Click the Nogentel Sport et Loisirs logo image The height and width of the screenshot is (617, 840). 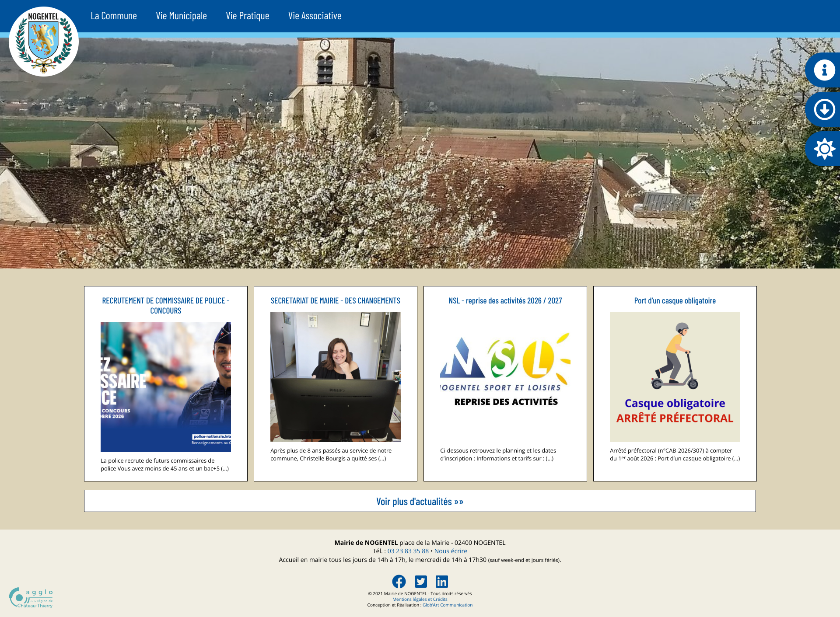click(505, 377)
